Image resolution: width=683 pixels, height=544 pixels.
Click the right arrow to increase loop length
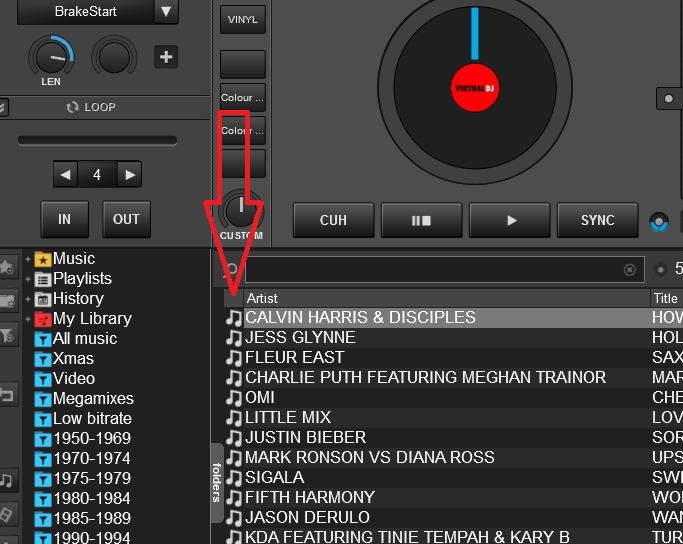(128, 175)
